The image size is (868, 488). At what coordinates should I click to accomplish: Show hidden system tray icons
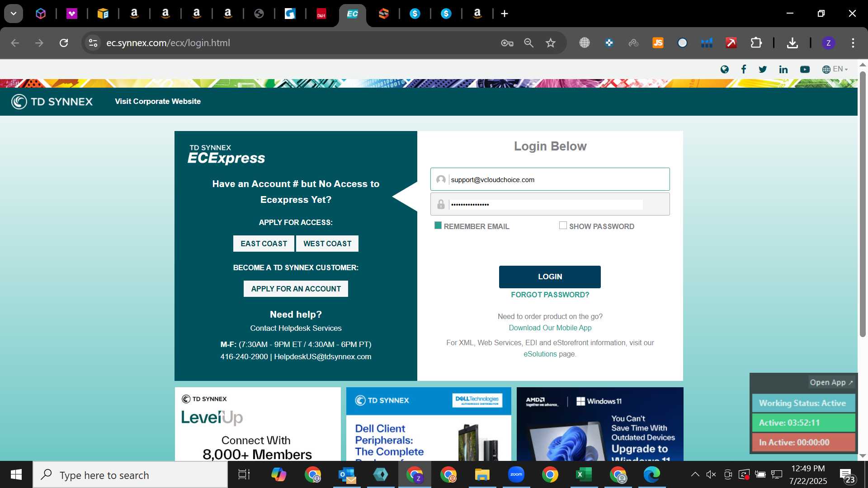pos(695,474)
